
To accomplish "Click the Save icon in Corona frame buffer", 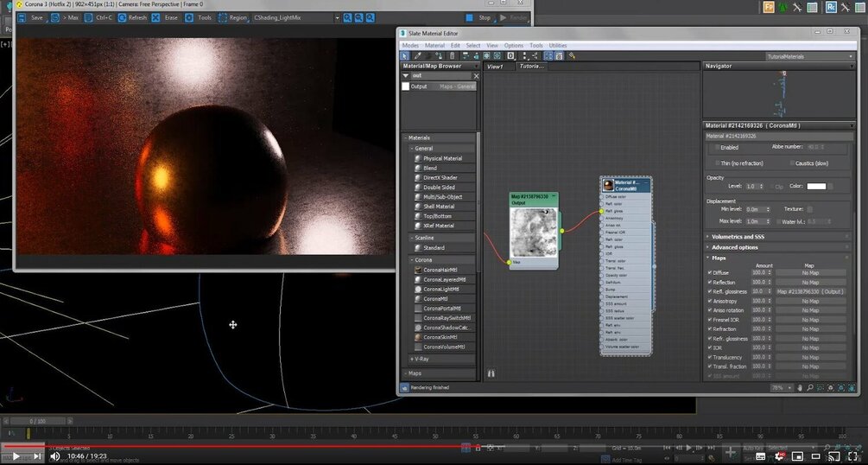I will [22, 18].
